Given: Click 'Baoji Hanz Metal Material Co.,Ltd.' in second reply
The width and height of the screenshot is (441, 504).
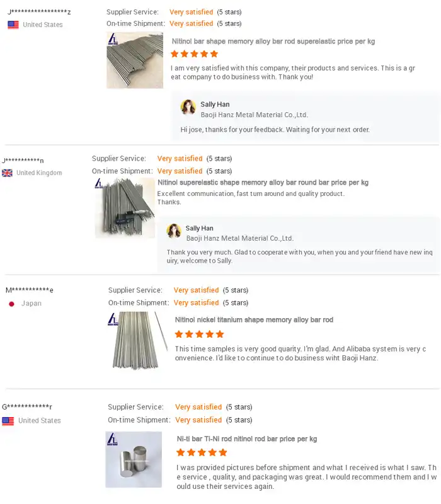Looking at the screenshot, I should pyautogui.click(x=239, y=239).
